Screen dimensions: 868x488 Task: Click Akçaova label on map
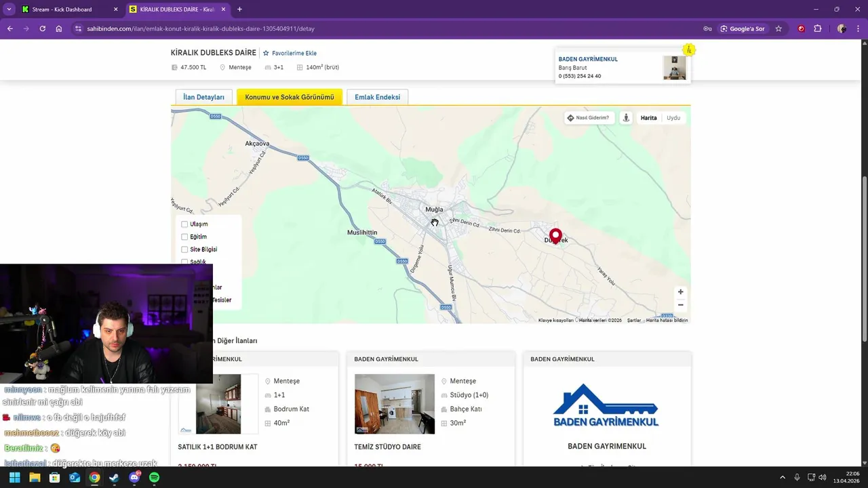pyautogui.click(x=257, y=144)
